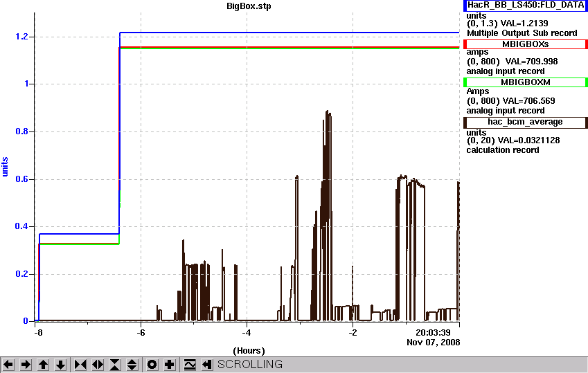Click the VAL=0.0321128 readout
Viewport: 588px width, 373px height.
[x=528, y=140]
